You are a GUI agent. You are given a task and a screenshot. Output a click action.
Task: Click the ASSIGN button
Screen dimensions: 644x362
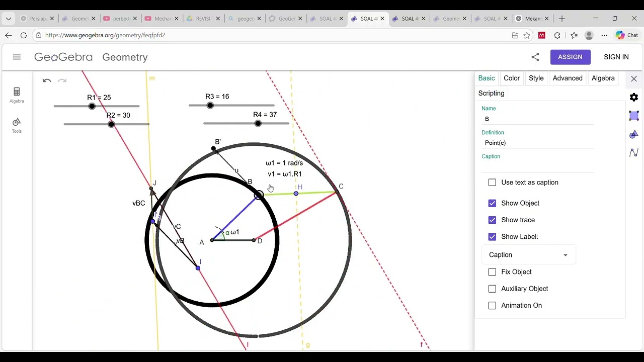click(x=570, y=57)
